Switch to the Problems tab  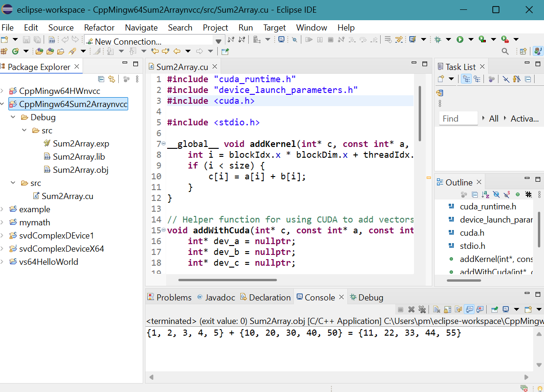coord(169,297)
